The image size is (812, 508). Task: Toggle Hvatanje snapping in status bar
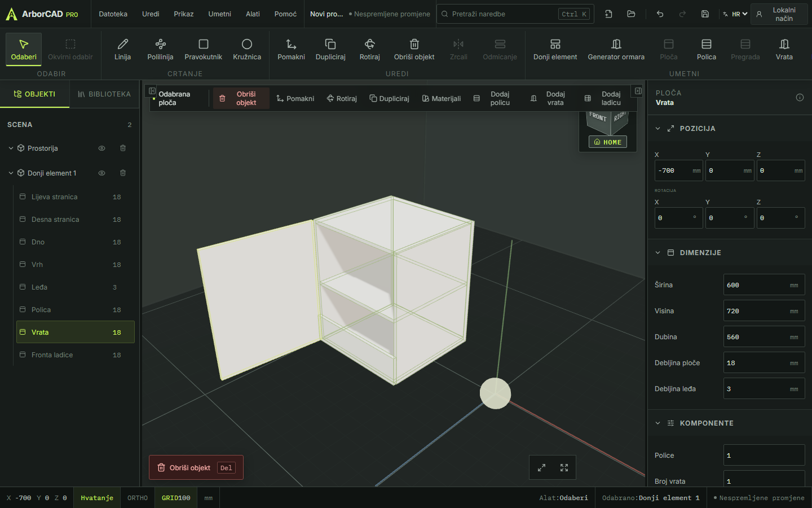[97, 498]
